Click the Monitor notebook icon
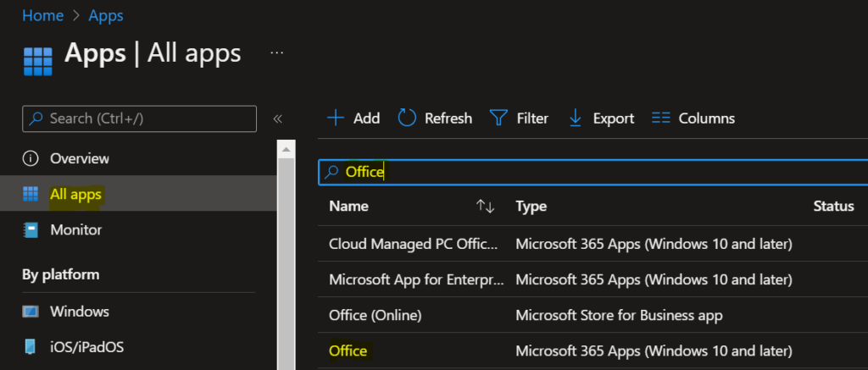Viewport: 868px width, 370px height. point(31,230)
